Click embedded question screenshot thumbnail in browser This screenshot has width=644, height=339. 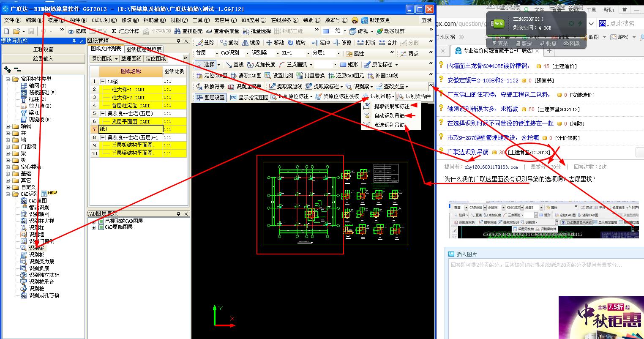pyautogui.click(x=543, y=219)
